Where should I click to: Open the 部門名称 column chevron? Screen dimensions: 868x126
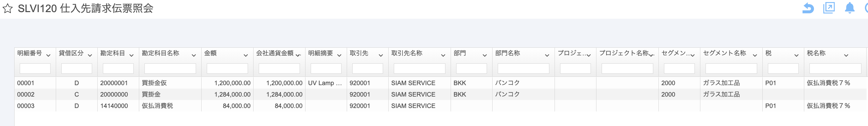[547, 55]
